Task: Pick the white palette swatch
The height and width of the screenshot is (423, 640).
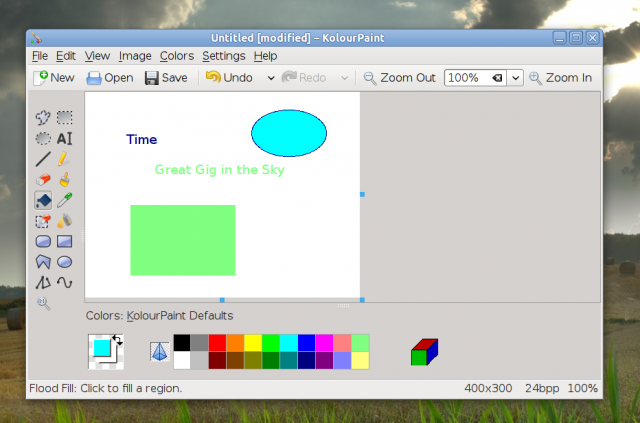Action: click(182, 361)
